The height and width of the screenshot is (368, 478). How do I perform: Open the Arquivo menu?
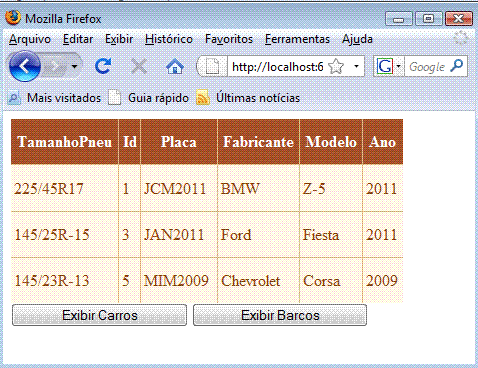click(30, 39)
